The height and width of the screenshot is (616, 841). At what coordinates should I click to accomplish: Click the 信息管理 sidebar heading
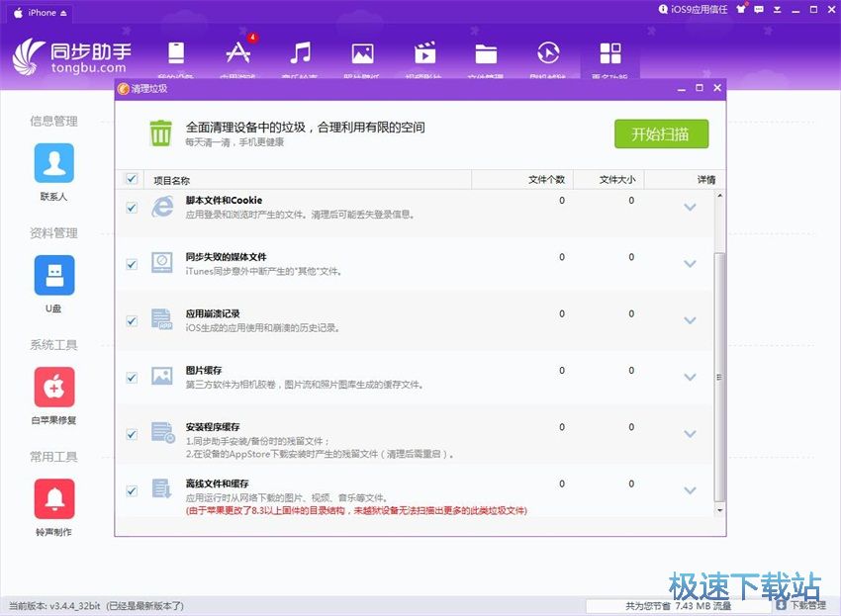click(x=53, y=122)
